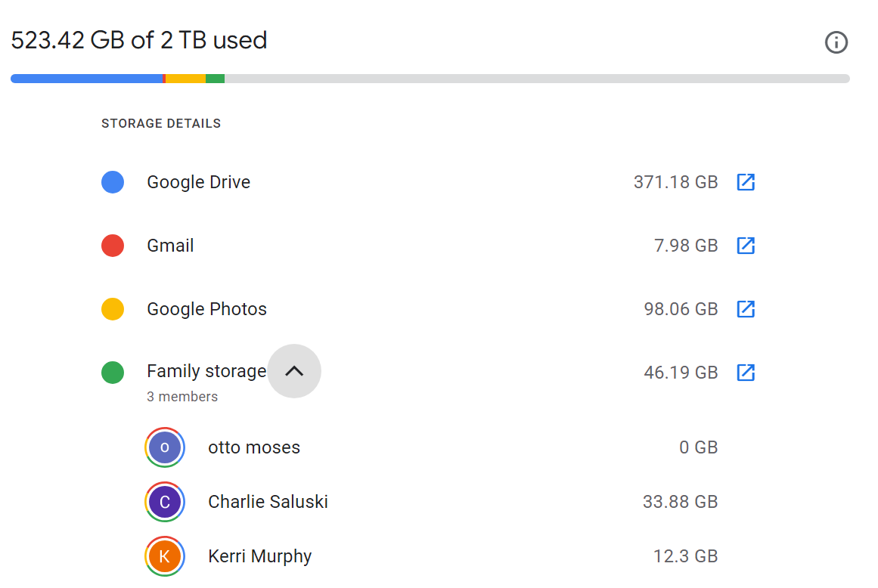Click Kerri Murphy avatar icon

point(165,556)
